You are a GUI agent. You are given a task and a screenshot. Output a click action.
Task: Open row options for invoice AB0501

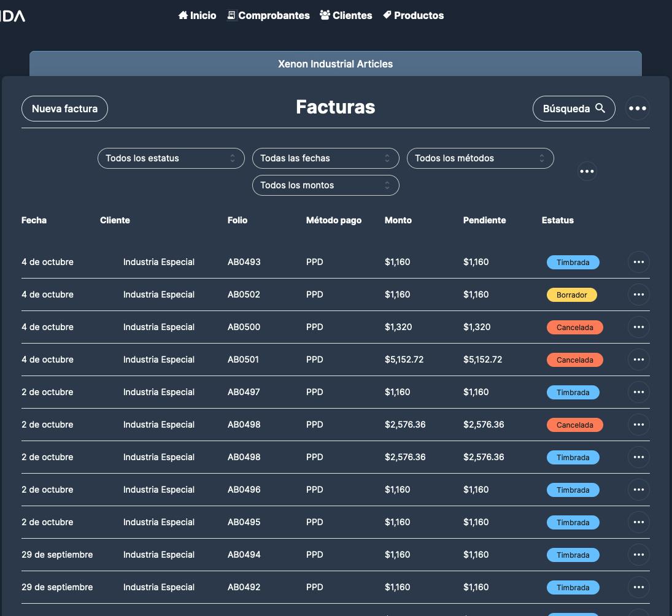pyautogui.click(x=638, y=360)
